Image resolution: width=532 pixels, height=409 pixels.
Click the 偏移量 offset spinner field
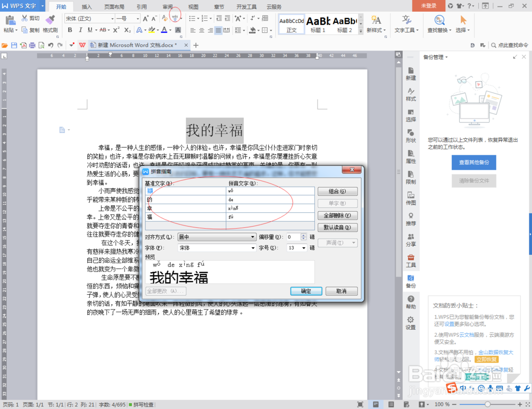pyautogui.click(x=296, y=237)
